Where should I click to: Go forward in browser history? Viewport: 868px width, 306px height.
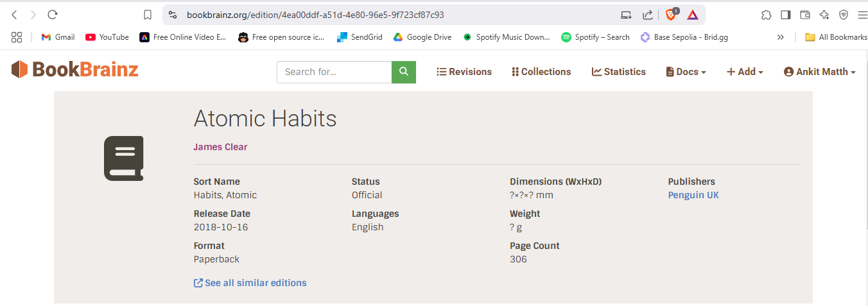pyautogui.click(x=33, y=14)
